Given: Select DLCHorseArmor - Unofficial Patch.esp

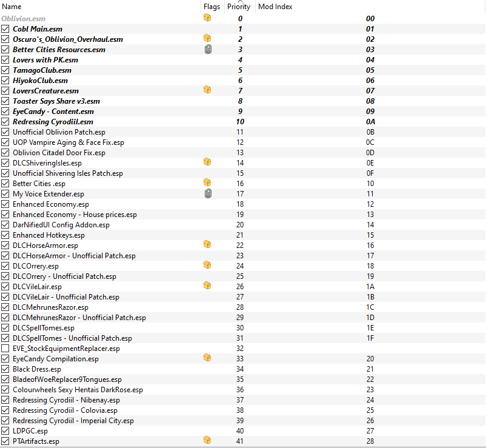Looking at the screenshot, I should click(74, 256).
